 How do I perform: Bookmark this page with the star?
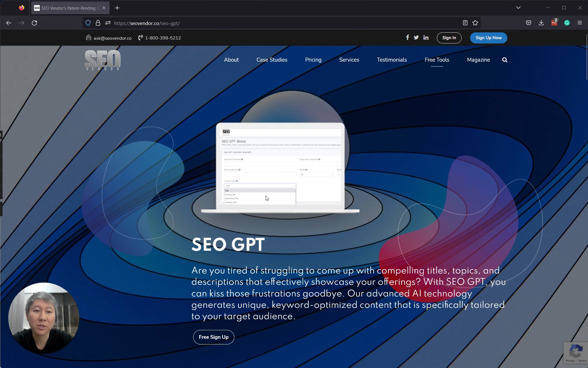click(x=475, y=23)
